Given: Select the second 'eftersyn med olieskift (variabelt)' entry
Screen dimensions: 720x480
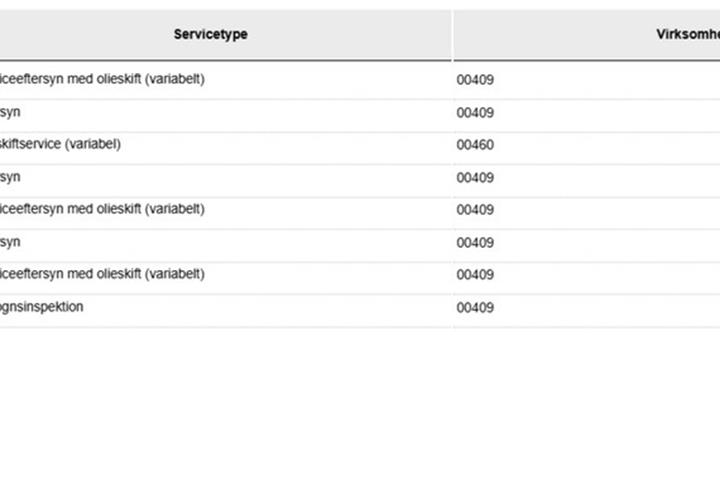Looking at the screenshot, I should tap(102, 209).
